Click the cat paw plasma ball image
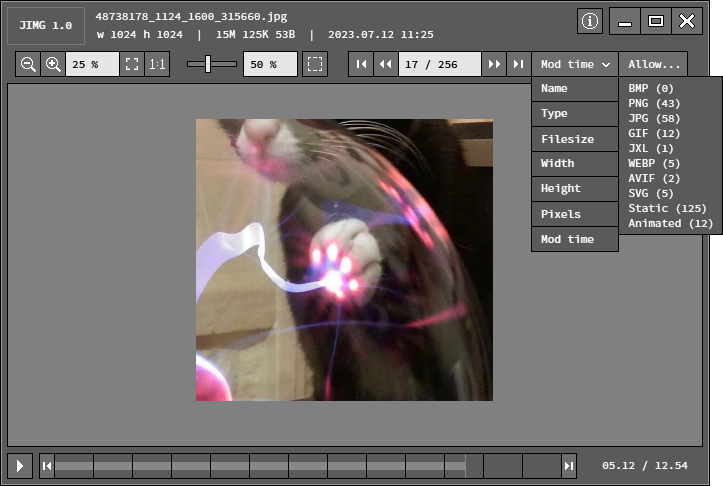The height and width of the screenshot is (486, 723). tap(344, 260)
